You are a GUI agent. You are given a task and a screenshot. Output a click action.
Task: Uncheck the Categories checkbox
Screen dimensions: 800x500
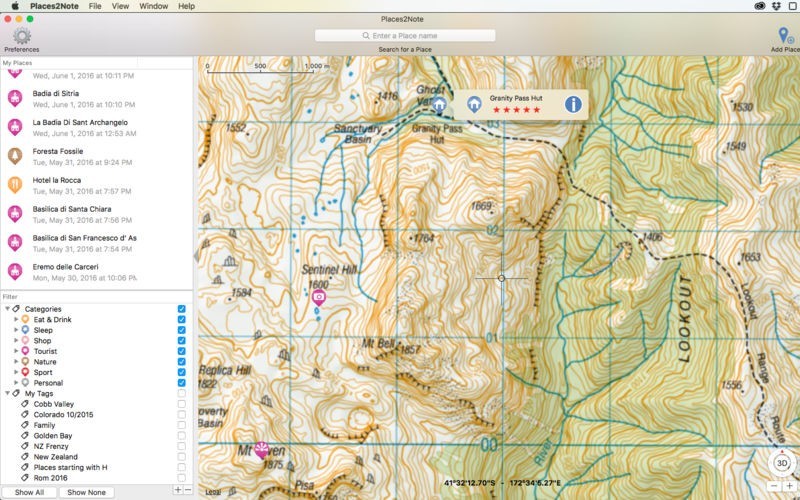click(182, 309)
